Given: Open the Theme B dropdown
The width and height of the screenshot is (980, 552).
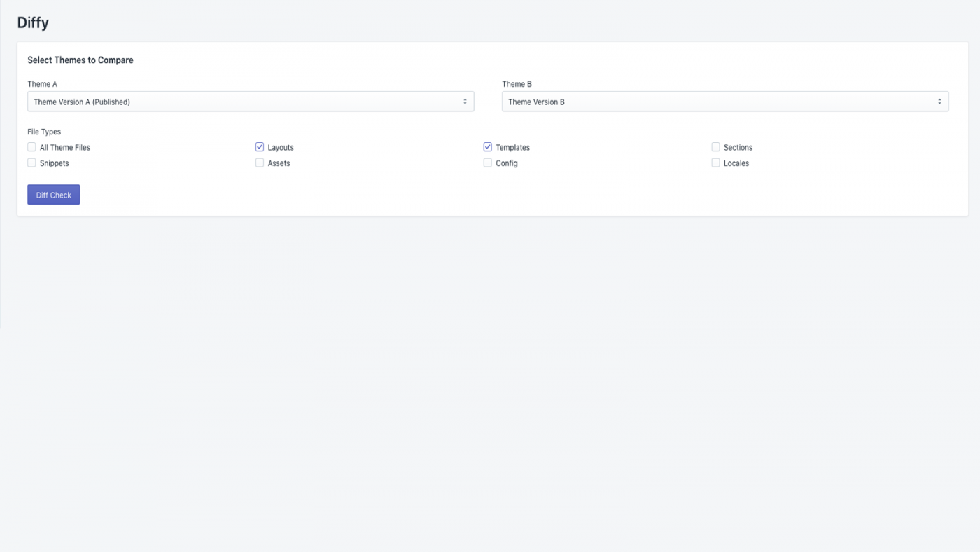Looking at the screenshot, I should [725, 102].
